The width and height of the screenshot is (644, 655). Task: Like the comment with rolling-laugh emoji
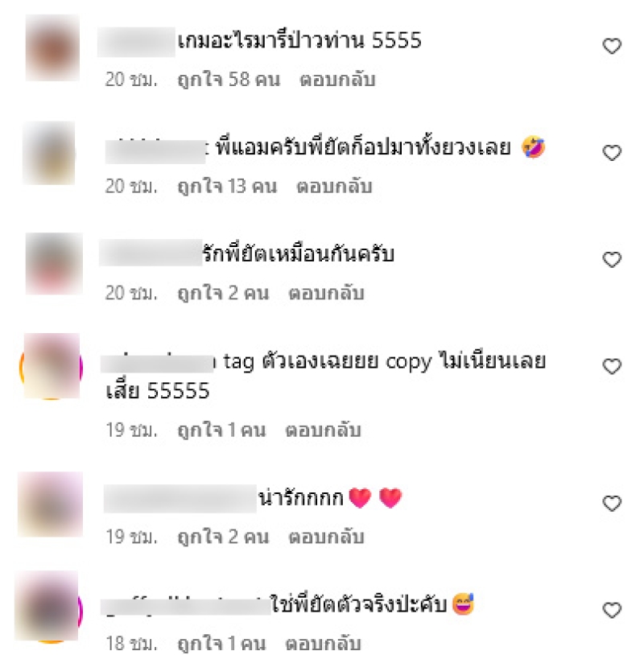click(612, 152)
